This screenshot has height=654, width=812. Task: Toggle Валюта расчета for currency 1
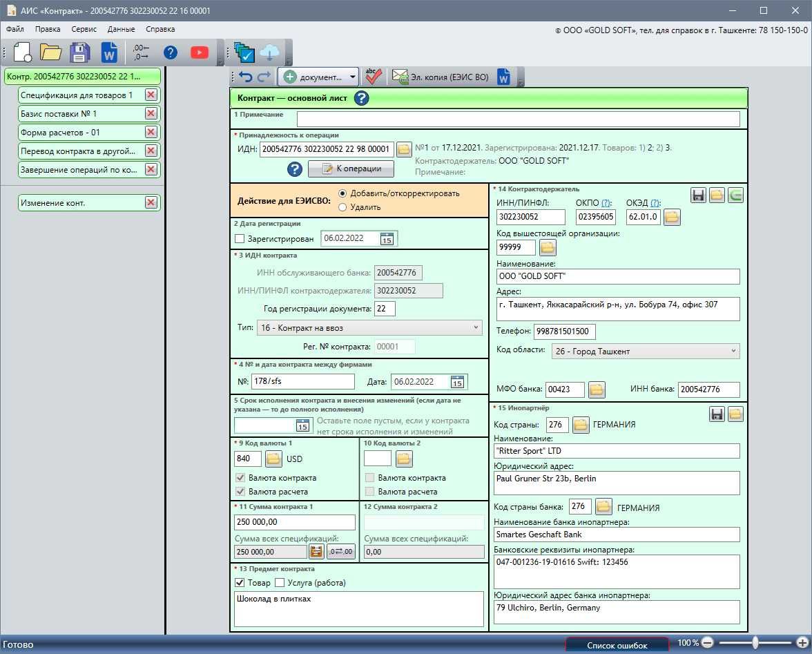(x=240, y=492)
